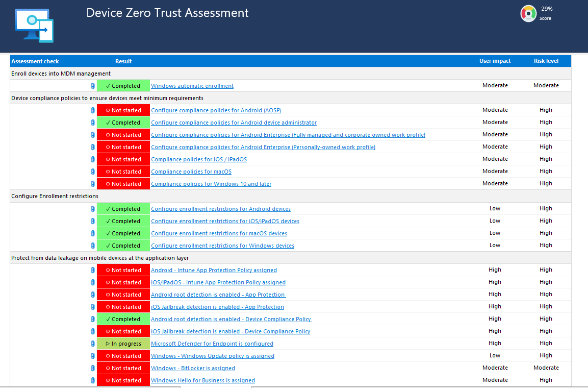This screenshot has width=588, height=388.
Task: Click info icon for Android App Protection Policy row
Action: (x=93, y=270)
